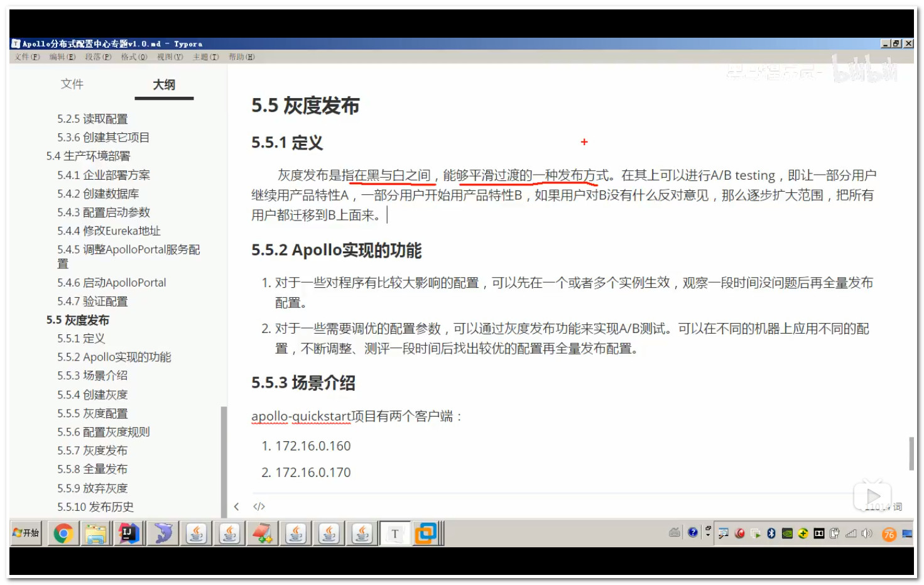This screenshot has width=924, height=585.
Task: Open the 编辑(E) menu
Action: [62, 57]
